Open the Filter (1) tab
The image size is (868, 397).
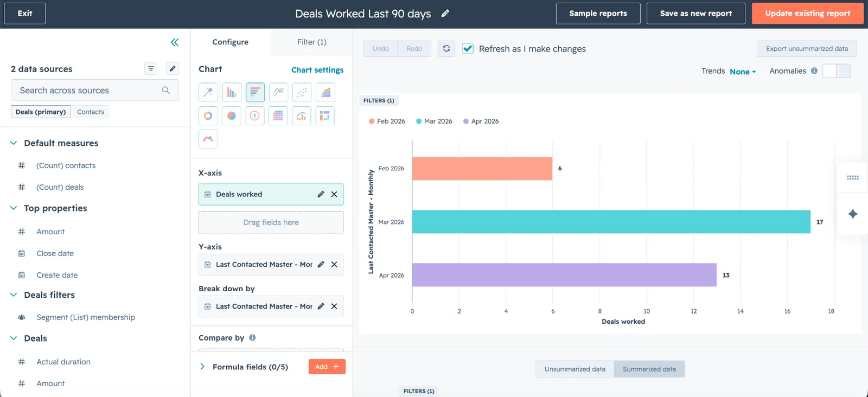point(311,42)
